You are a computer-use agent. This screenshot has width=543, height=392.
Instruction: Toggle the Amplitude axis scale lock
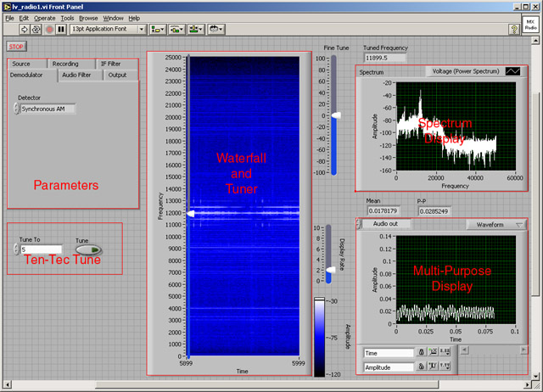(x=422, y=367)
